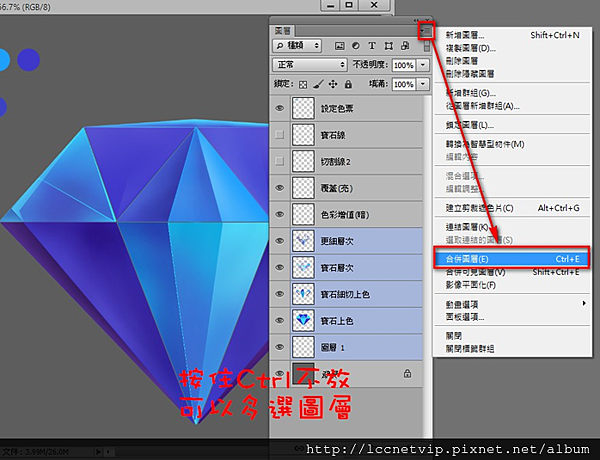Image resolution: width=600 pixels, height=460 pixels.
Task: Select the 寶石細切上色 layer thumbnail
Action: [303, 294]
